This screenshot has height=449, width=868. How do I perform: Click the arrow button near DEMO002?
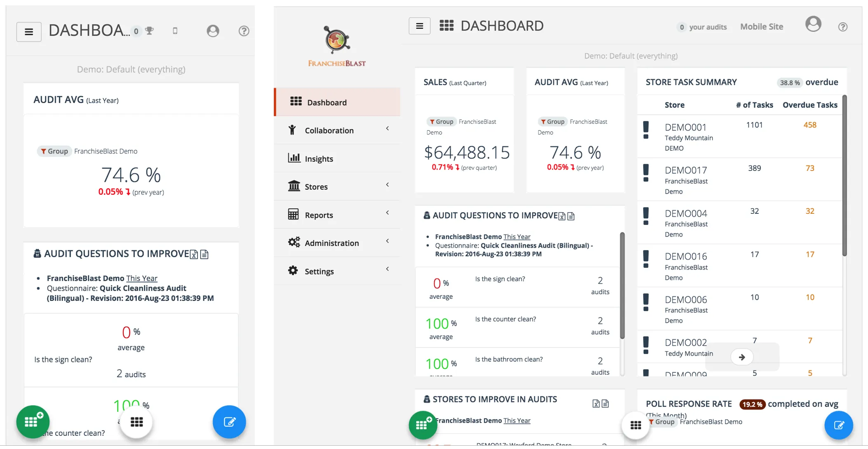[742, 357]
